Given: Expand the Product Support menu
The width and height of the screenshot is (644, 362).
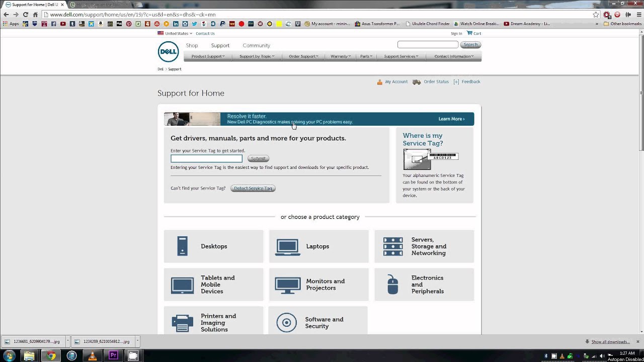Looking at the screenshot, I should pos(208,56).
